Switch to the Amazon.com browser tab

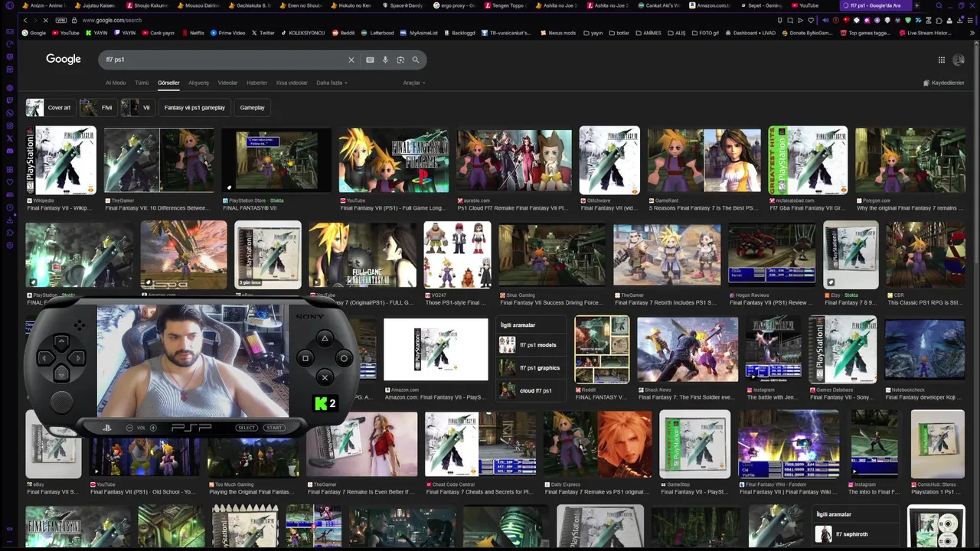pos(709,5)
